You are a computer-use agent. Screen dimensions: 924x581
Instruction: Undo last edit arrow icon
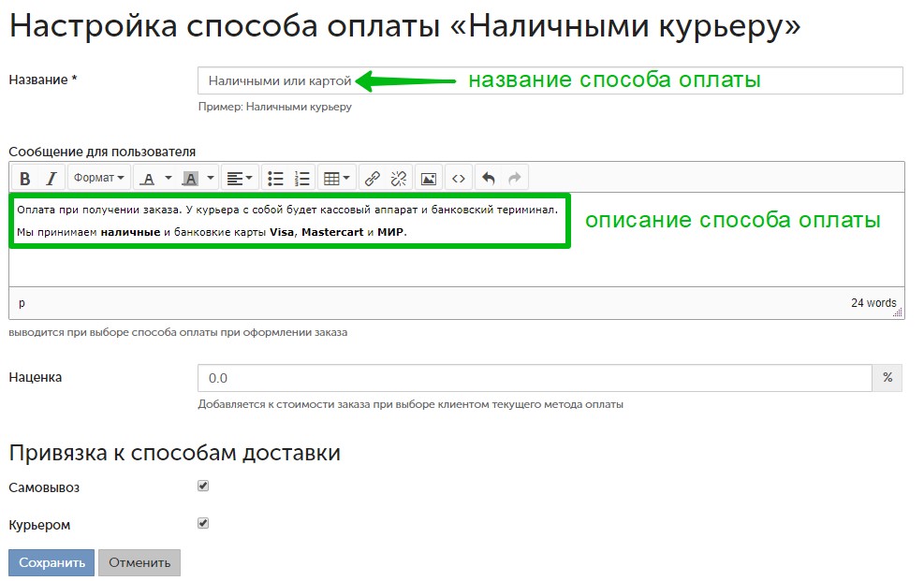(489, 178)
